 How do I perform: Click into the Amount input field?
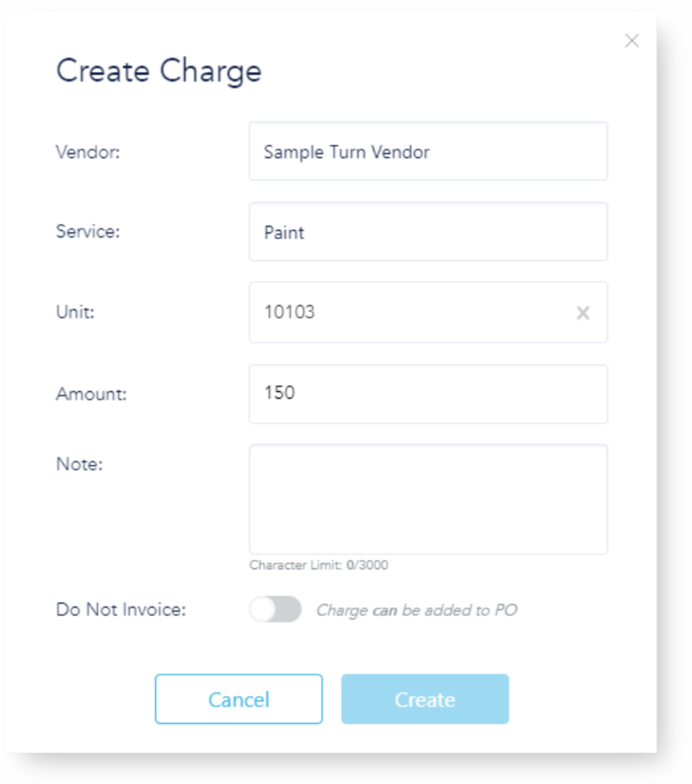pyautogui.click(x=428, y=394)
